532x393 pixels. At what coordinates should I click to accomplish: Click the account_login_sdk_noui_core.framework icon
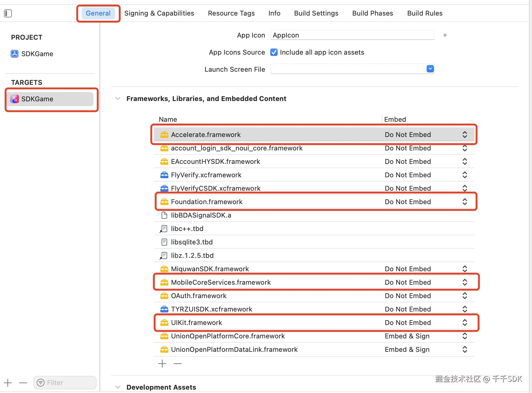click(164, 148)
